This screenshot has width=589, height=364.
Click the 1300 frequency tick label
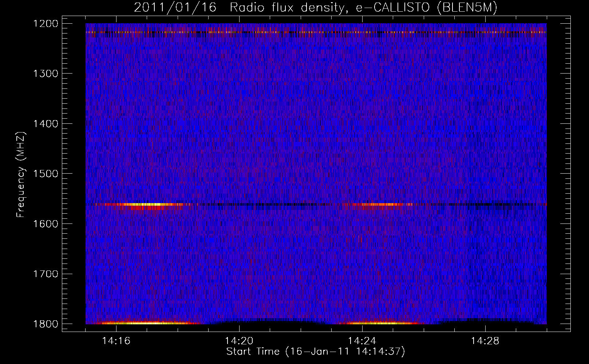pos(46,74)
